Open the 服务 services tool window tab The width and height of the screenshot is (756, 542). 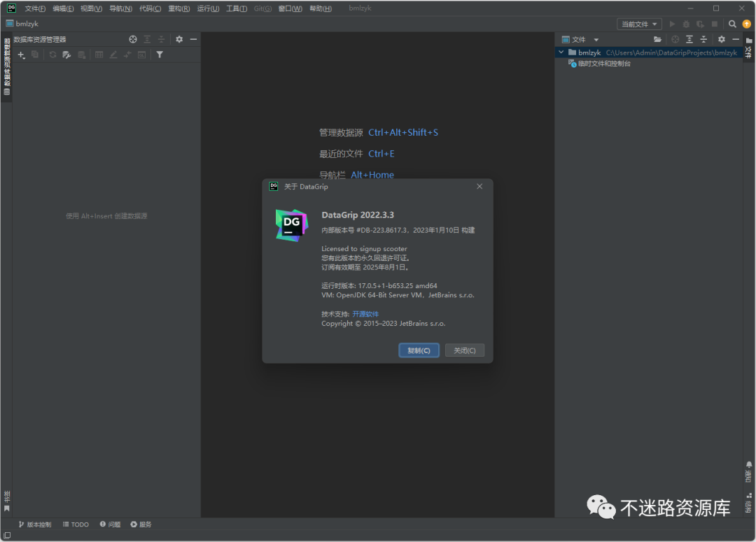pyautogui.click(x=141, y=525)
